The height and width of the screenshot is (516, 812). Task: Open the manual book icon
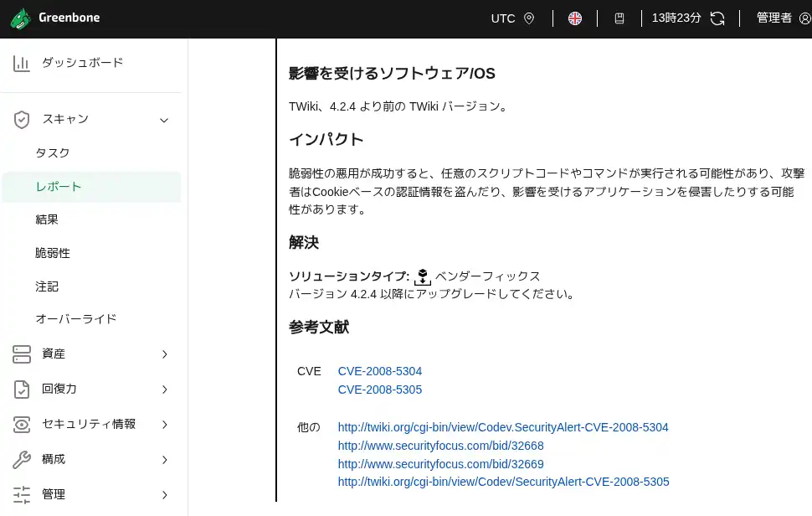pyautogui.click(x=619, y=18)
